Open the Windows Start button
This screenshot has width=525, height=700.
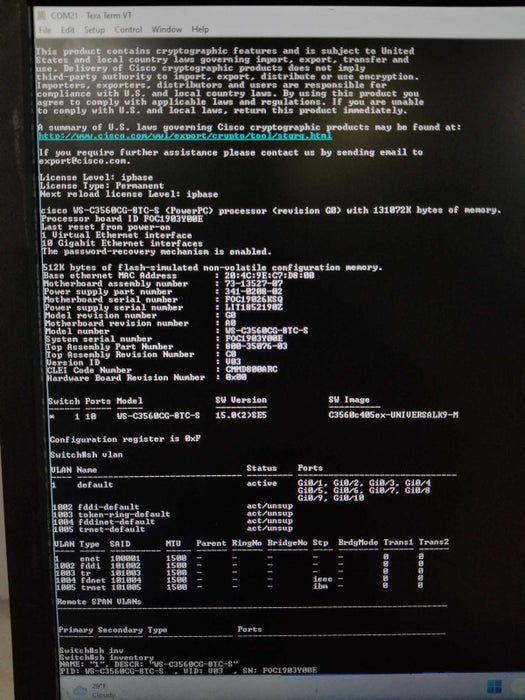coord(494,686)
